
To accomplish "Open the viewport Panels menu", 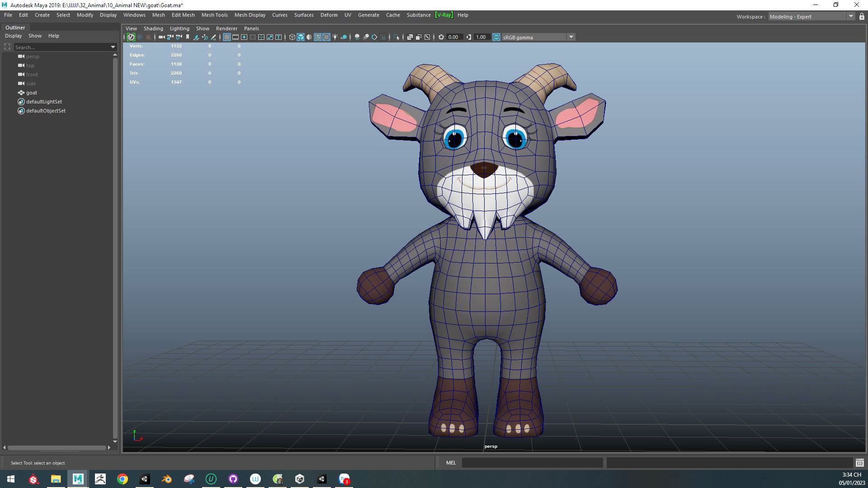I will (x=251, y=28).
